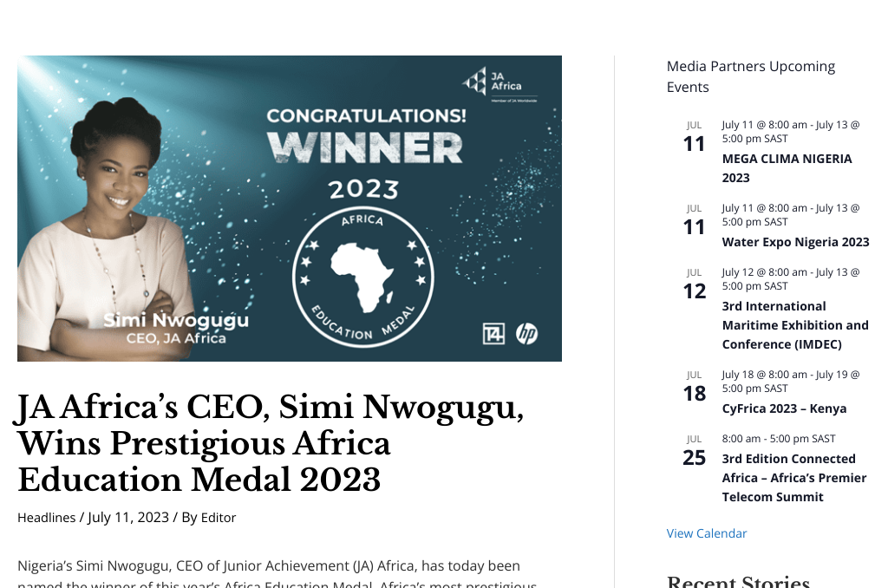Open the Water Expo Nigeria 2023 event
The height and width of the screenshot is (588, 888).
coord(795,242)
